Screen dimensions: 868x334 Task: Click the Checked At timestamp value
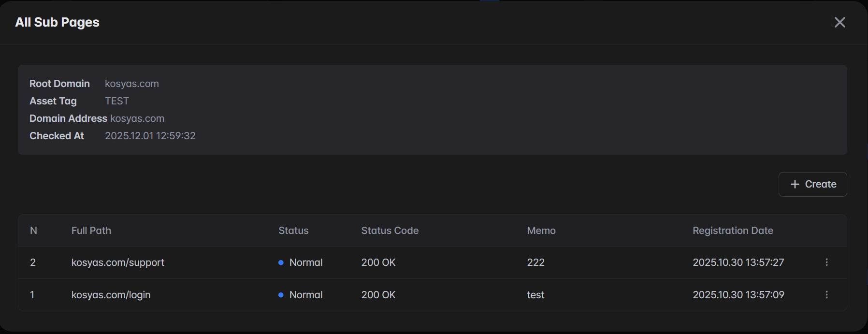point(150,136)
